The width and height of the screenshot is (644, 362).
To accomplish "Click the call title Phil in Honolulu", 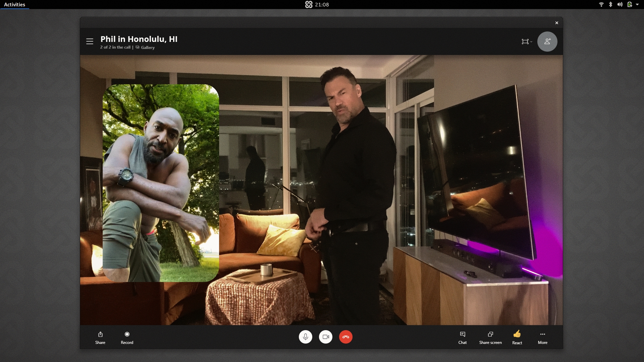I will (x=139, y=39).
